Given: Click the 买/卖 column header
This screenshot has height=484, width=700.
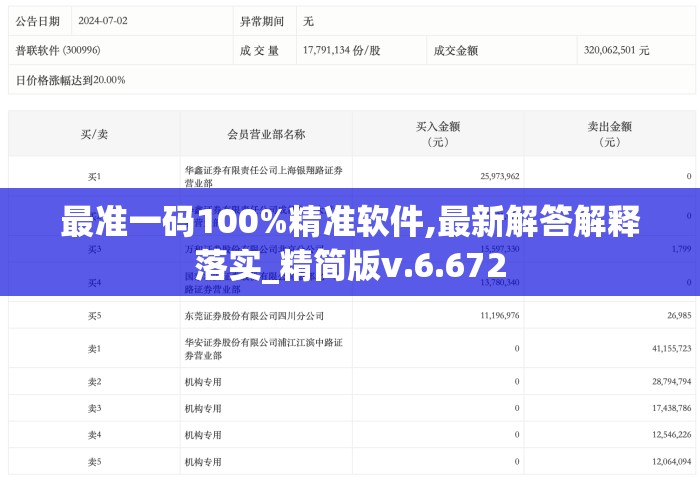Looking at the screenshot, I should tap(94, 134).
